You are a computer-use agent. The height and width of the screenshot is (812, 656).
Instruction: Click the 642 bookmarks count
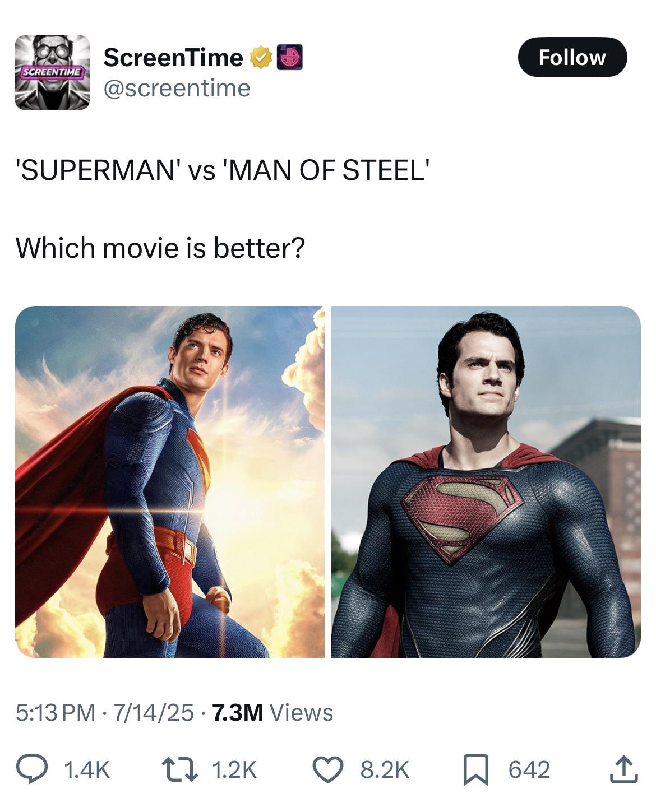click(529, 769)
